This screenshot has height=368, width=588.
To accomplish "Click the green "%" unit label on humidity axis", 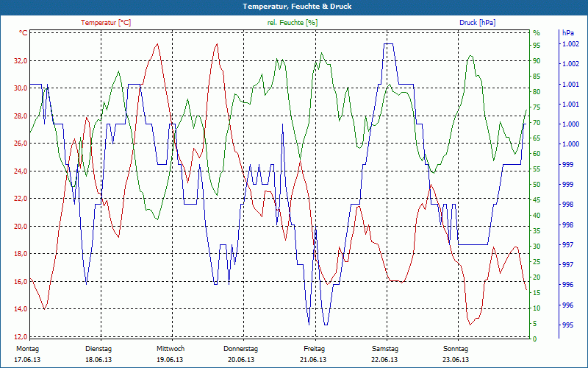I will pos(537,33).
